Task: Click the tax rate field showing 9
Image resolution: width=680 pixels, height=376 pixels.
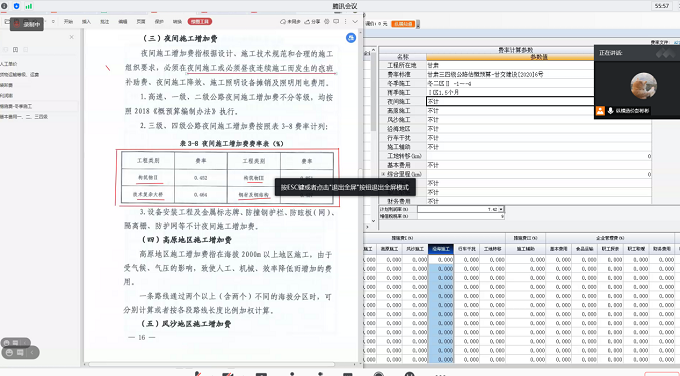Action: click(x=460, y=216)
